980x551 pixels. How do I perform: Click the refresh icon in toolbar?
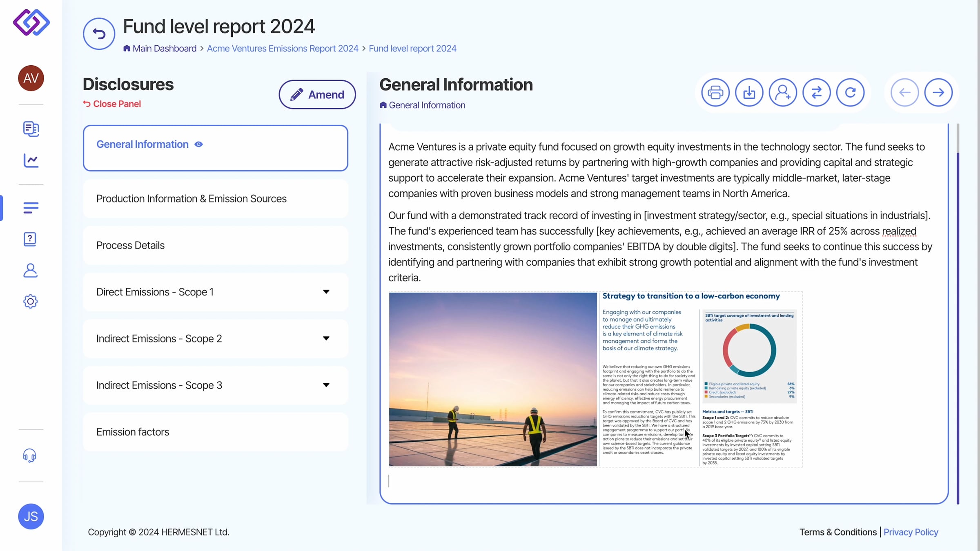click(850, 93)
